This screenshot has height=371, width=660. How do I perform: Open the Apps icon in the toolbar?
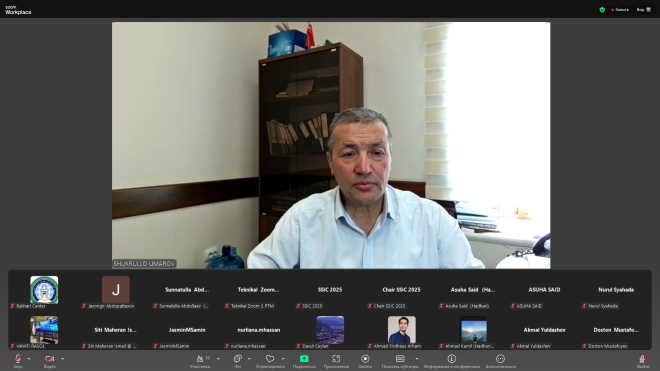[336, 359]
